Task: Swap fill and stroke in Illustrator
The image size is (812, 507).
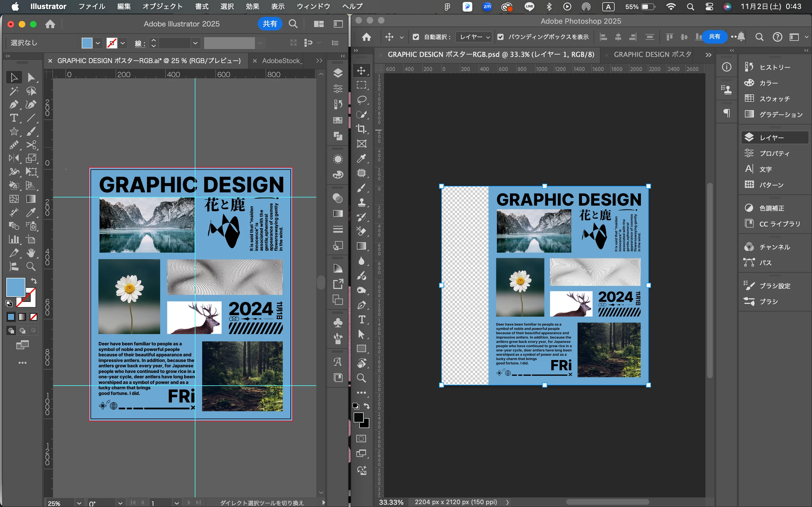Action: (34, 281)
